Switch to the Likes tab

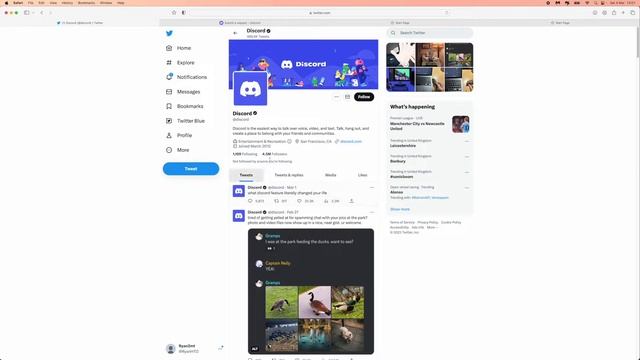[x=362, y=175]
